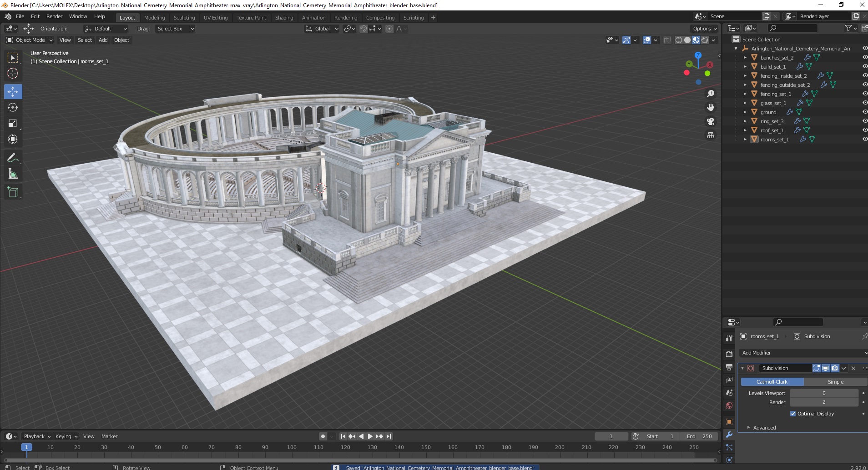Click the Move View hand icon

point(710,107)
